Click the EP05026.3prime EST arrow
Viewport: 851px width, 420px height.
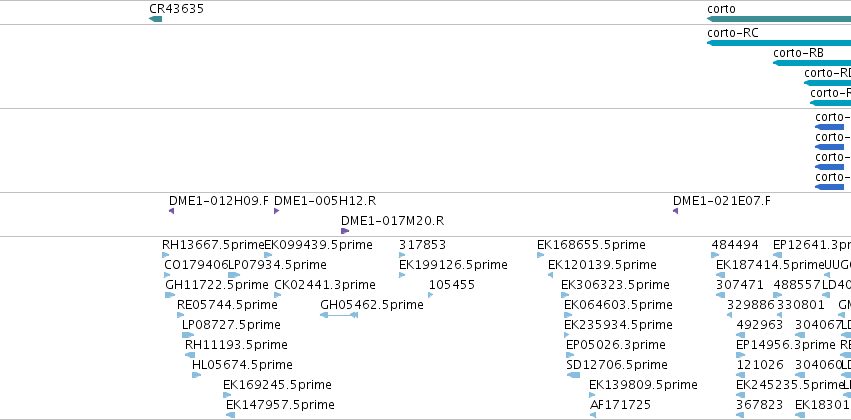[x=570, y=355]
